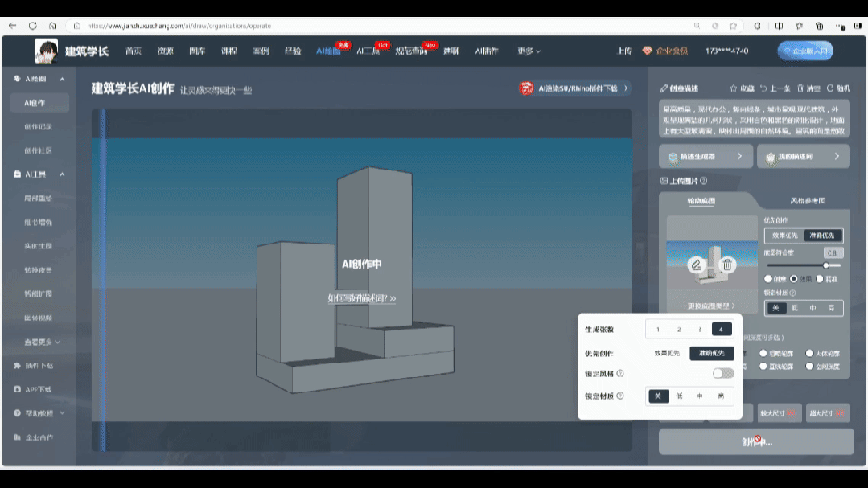Image resolution: width=868 pixels, height=488 pixels.
Task: Set popup 锁定材质 to 中
Action: (x=700, y=396)
